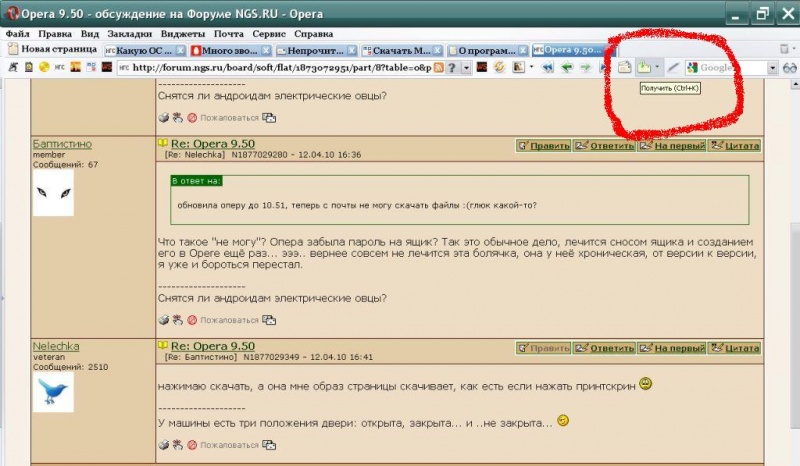Close the 'Много зво...' tab
The width and height of the screenshot is (800, 466).
[x=266, y=49]
